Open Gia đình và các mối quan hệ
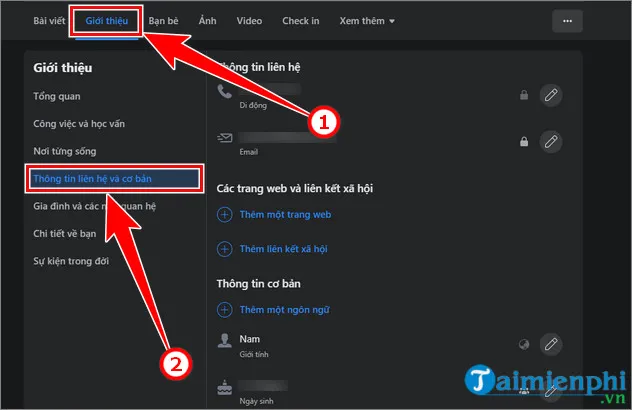Image resolution: width=632 pixels, height=410 pixels. tap(94, 206)
